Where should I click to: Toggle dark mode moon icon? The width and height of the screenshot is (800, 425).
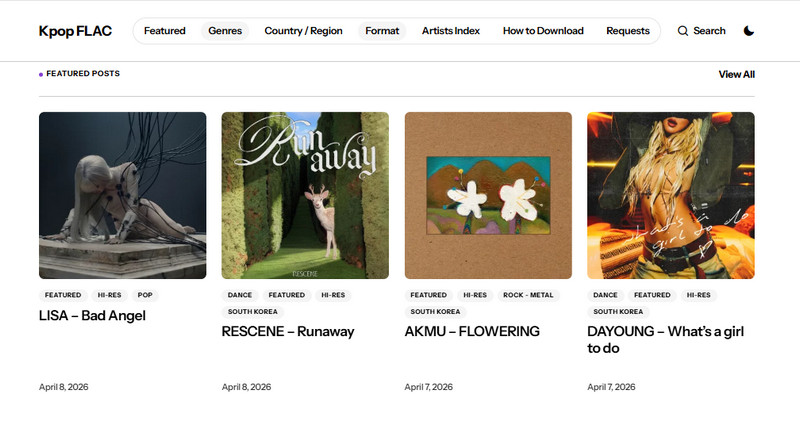(x=749, y=31)
